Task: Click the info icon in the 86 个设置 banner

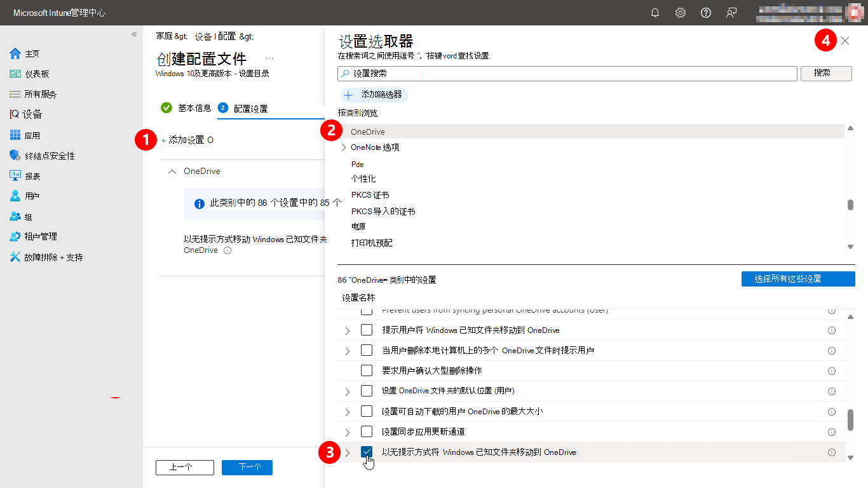Action: pos(199,204)
